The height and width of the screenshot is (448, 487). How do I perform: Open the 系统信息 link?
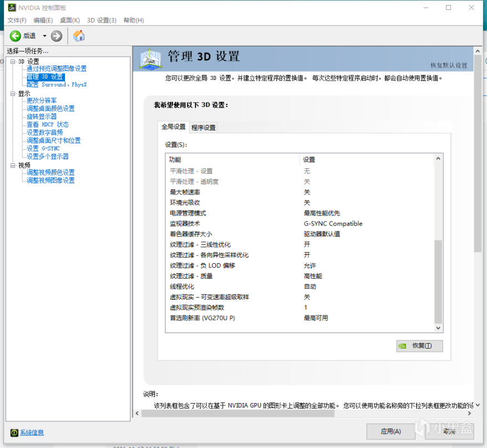click(x=32, y=432)
